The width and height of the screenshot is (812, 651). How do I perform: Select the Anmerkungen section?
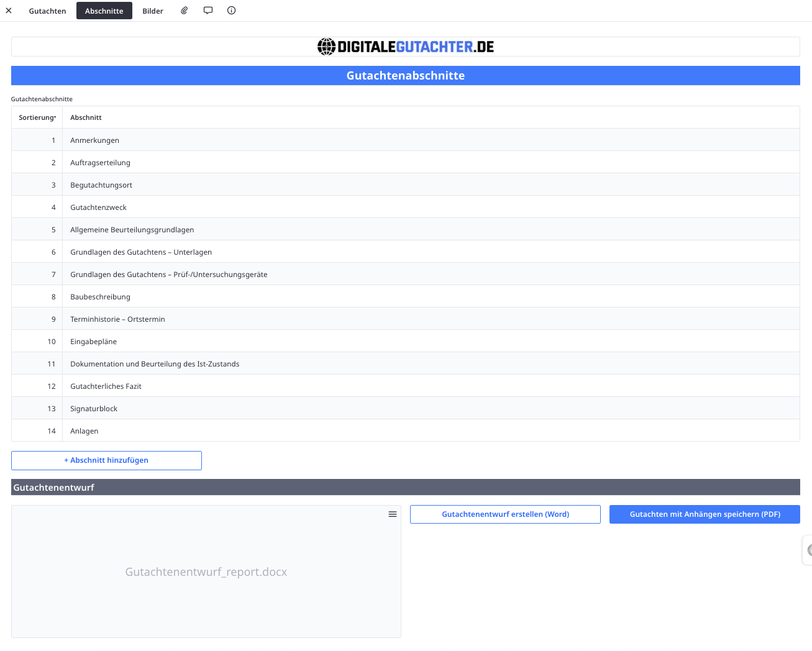[x=94, y=140]
